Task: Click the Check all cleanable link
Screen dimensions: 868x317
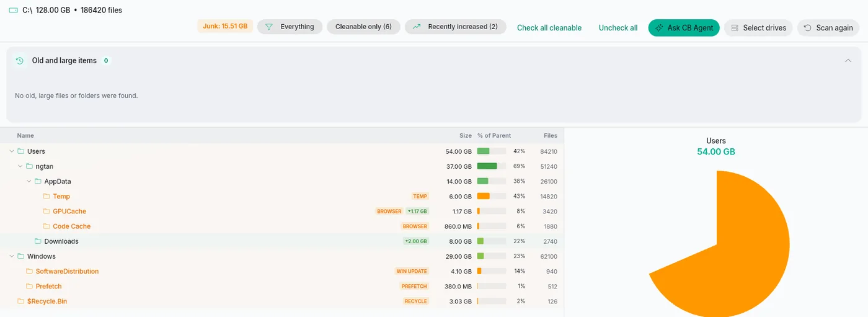Action: tap(549, 28)
